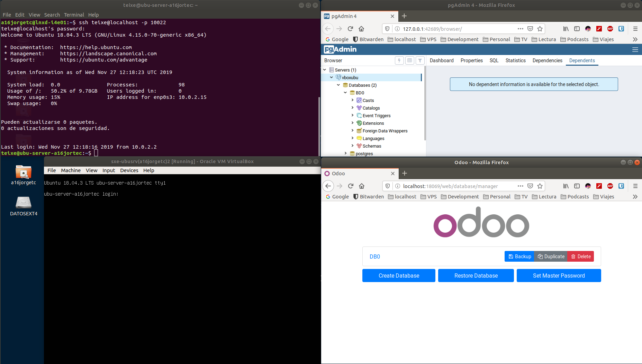Expand the Catalogs tree item

click(352, 108)
